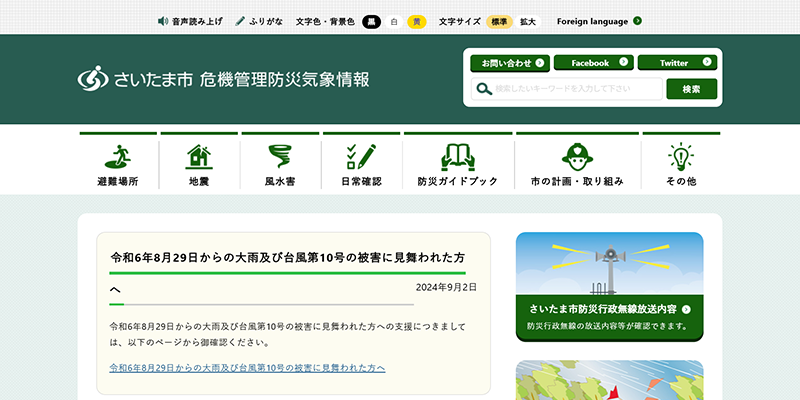Click the typhoon damage paragraph text
The width and height of the screenshot is (800, 400).
click(288, 334)
